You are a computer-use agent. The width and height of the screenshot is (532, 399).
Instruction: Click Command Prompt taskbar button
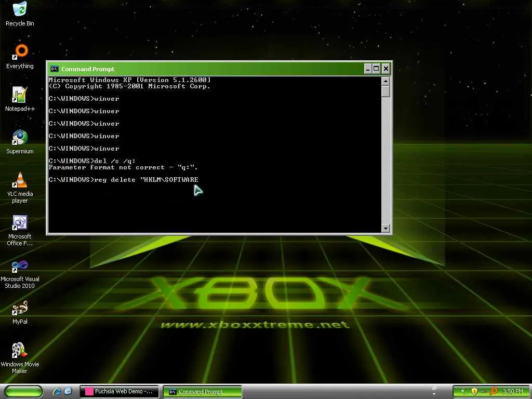[x=203, y=392]
